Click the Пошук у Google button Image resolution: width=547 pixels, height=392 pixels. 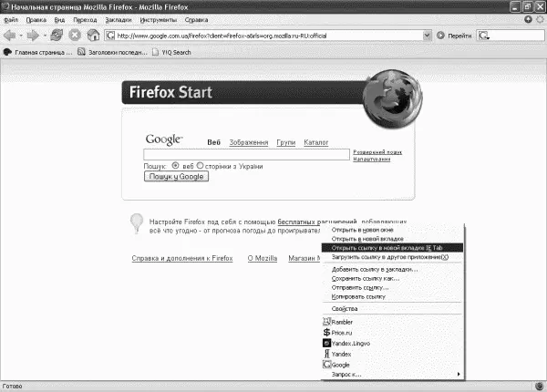[x=176, y=177]
